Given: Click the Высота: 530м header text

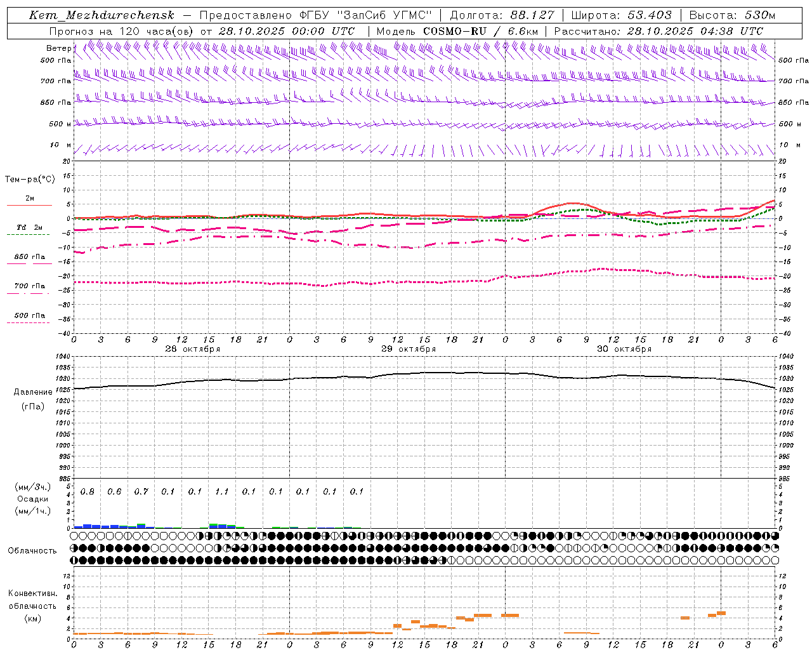Looking at the screenshot, I should click(x=732, y=15).
